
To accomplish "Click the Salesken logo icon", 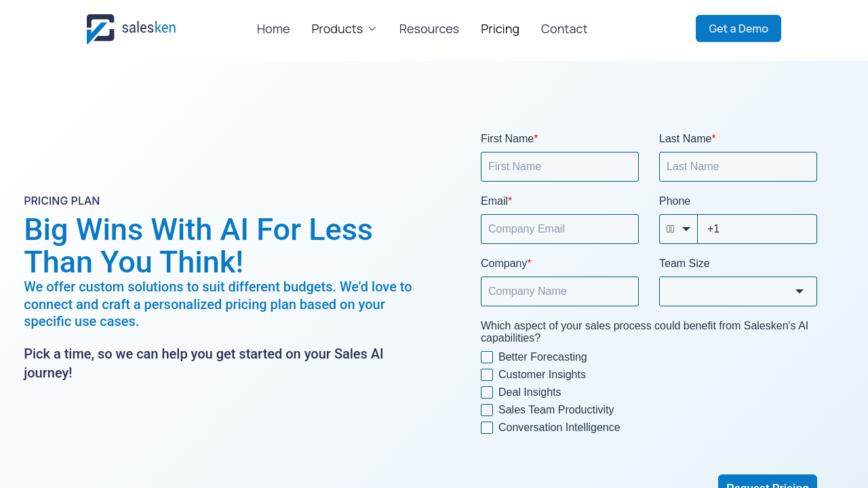I will click(x=100, y=29).
